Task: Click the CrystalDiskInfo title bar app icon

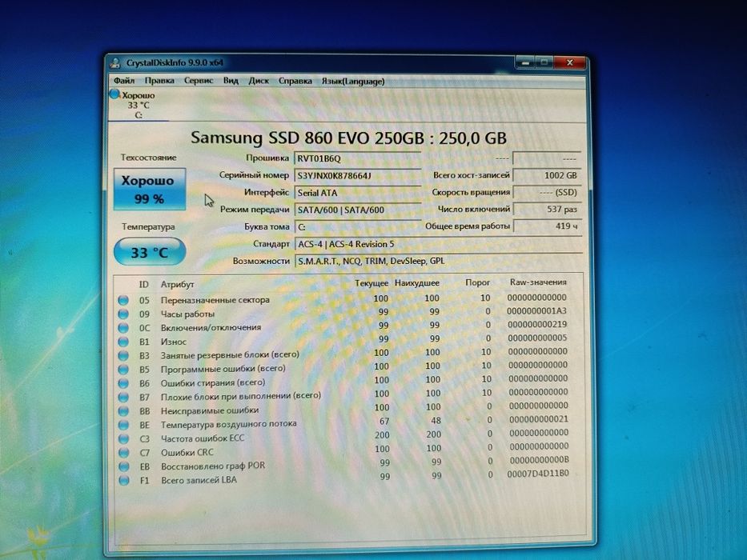Action: pos(114,62)
